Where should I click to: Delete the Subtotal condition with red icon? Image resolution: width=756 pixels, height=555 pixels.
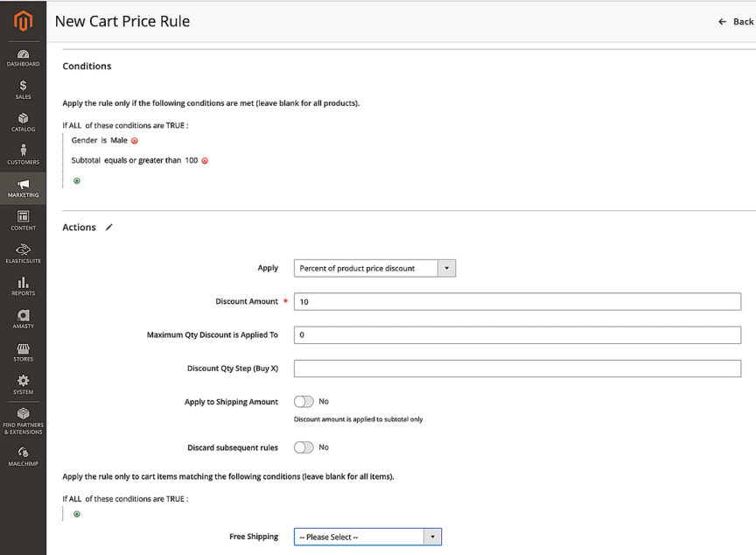pyautogui.click(x=205, y=161)
